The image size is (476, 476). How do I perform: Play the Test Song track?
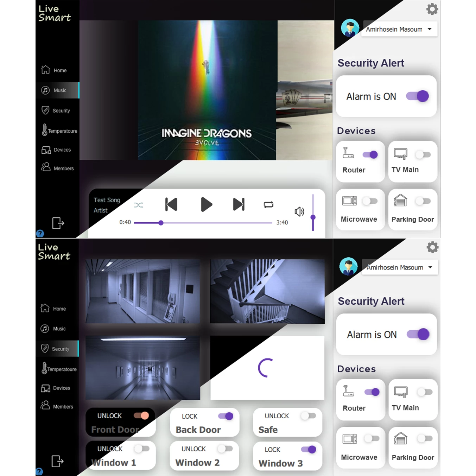click(x=206, y=204)
